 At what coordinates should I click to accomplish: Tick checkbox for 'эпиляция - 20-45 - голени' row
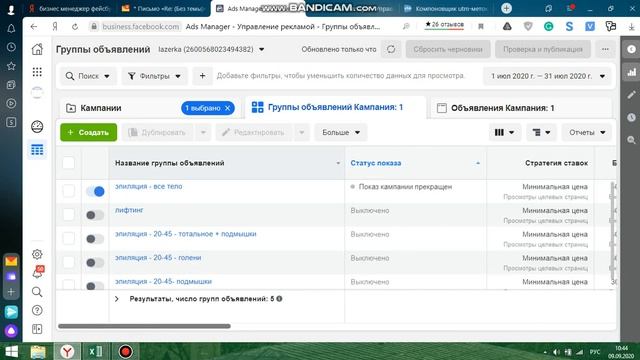pyautogui.click(x=69, y=262)
